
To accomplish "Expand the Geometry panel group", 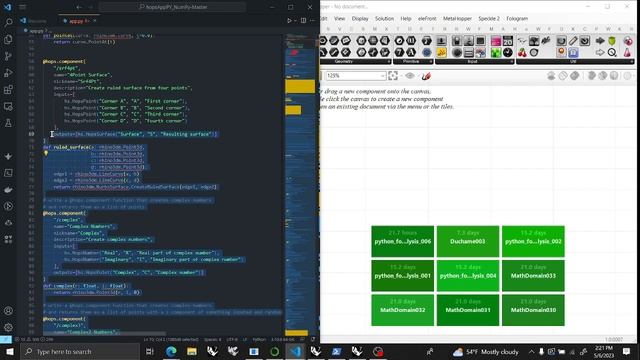I will pos(355,62).
